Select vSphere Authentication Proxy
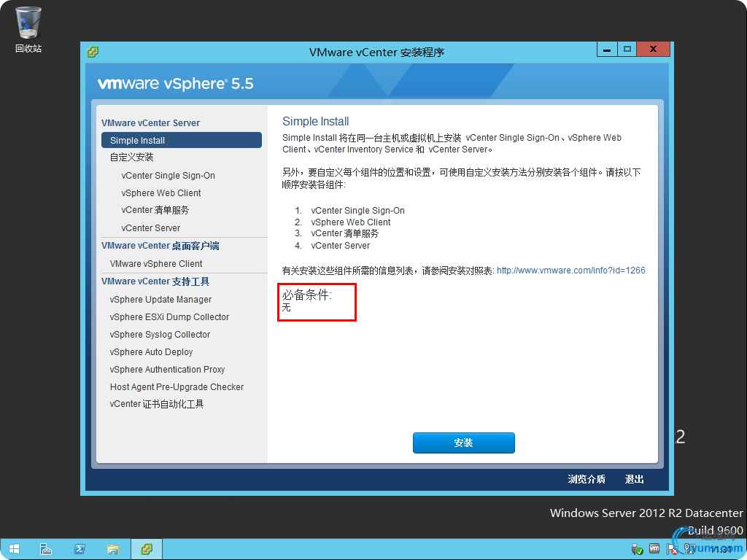 (x=167, y=370)
